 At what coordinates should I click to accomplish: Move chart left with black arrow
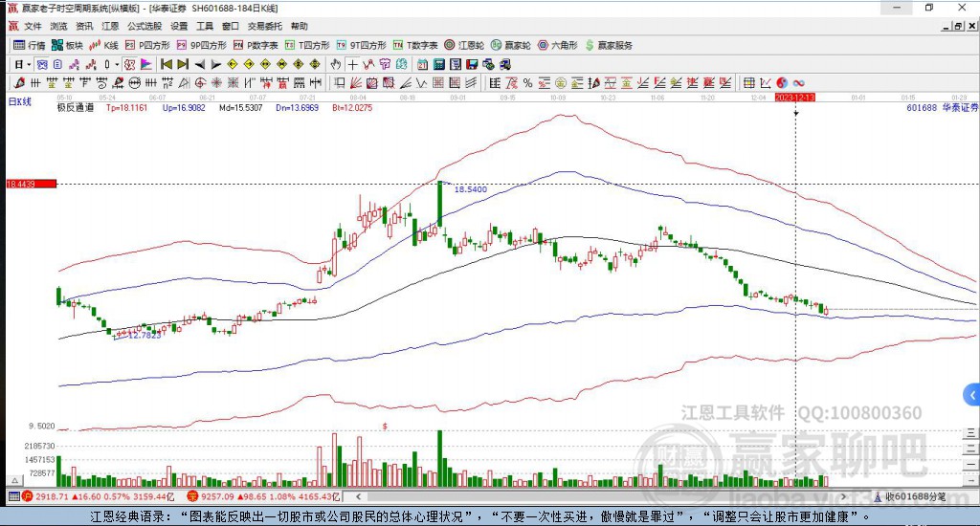coord(199,64)
